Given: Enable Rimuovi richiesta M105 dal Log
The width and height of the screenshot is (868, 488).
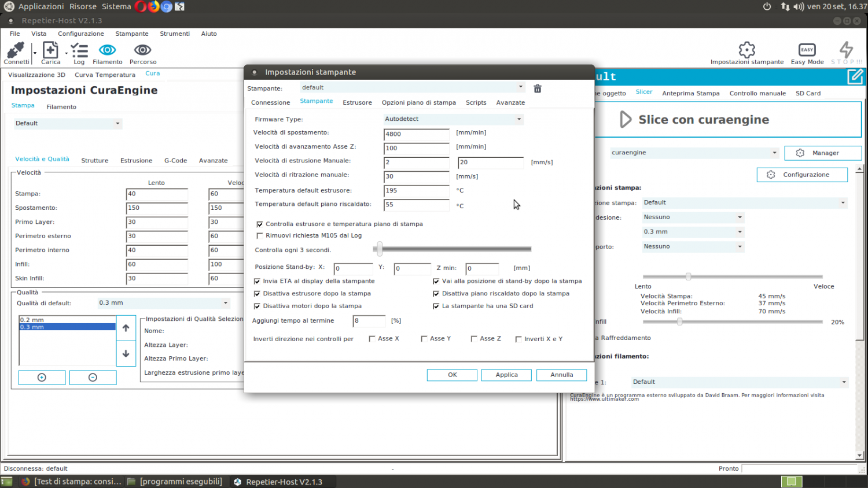Looking at the screenshot, I should pos(260,236).
